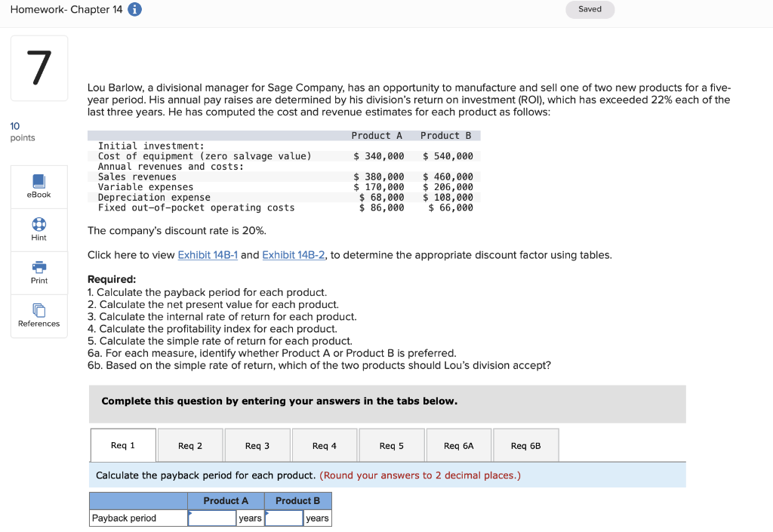The width and height of the screenshot is (773, 532).
Task: Select the $ 460,000 sales revenues value
Action: [x=448, y=177]
